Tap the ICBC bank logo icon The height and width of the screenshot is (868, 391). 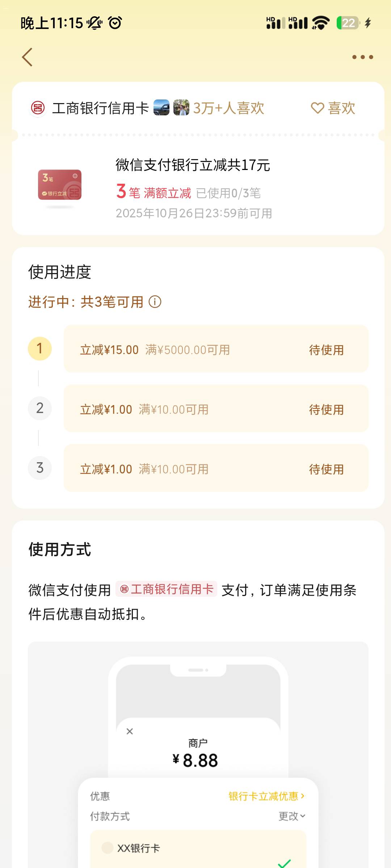pos(38,108)
